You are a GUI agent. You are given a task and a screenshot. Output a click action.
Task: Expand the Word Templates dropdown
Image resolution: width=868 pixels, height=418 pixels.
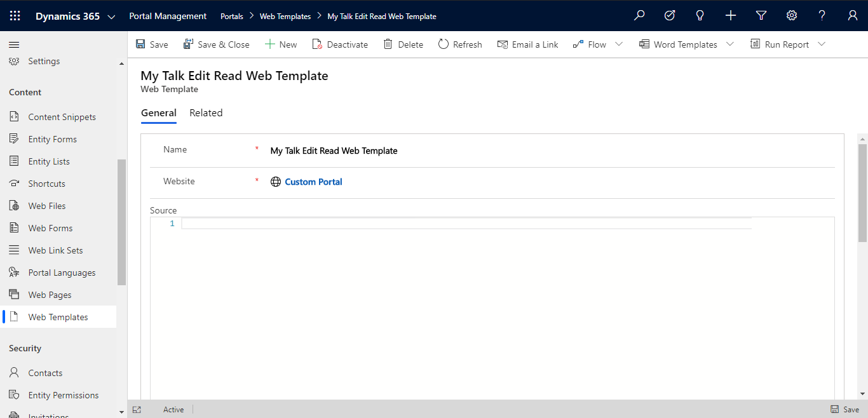tap(729, 44)
